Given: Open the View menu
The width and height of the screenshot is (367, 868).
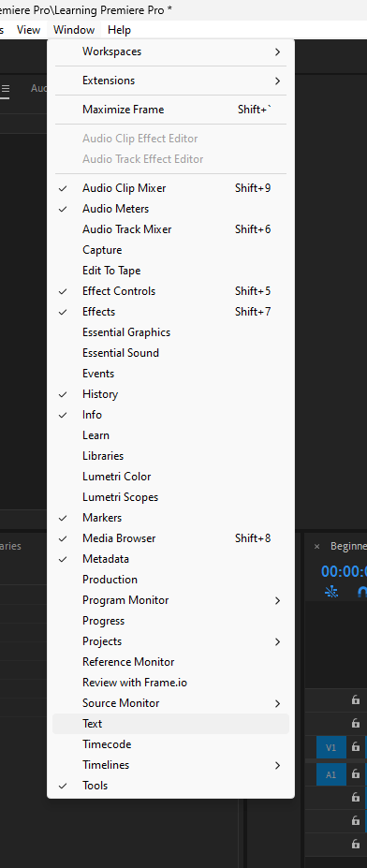Looking at the screenshot, I should (28, 30).
